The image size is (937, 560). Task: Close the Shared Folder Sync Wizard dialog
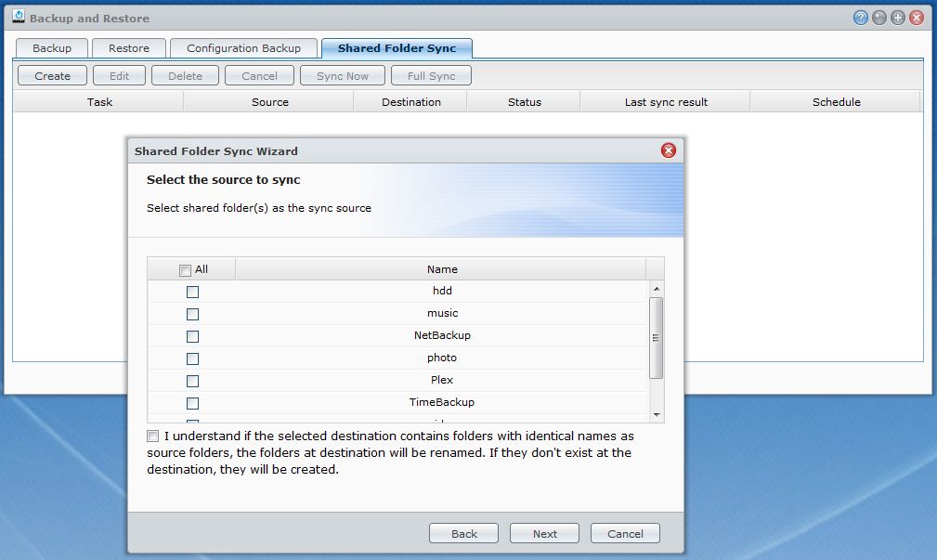pos(668,150)
